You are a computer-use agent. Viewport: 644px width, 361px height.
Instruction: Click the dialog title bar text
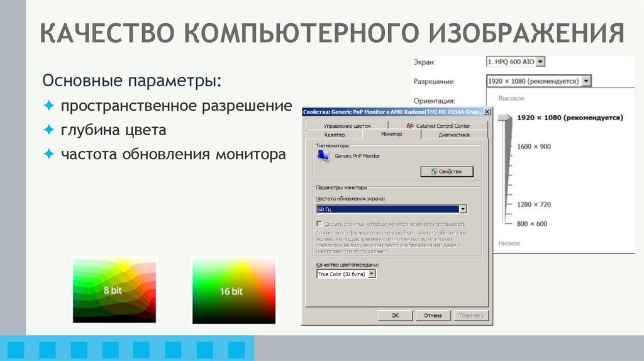coord(392,112)
